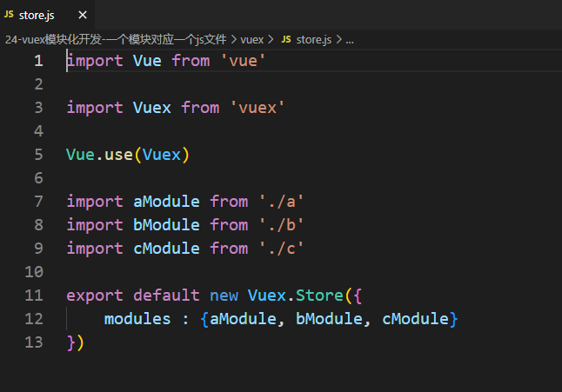Click the './c' path string
Screen dimensions: 562x392
pos(281,249)
